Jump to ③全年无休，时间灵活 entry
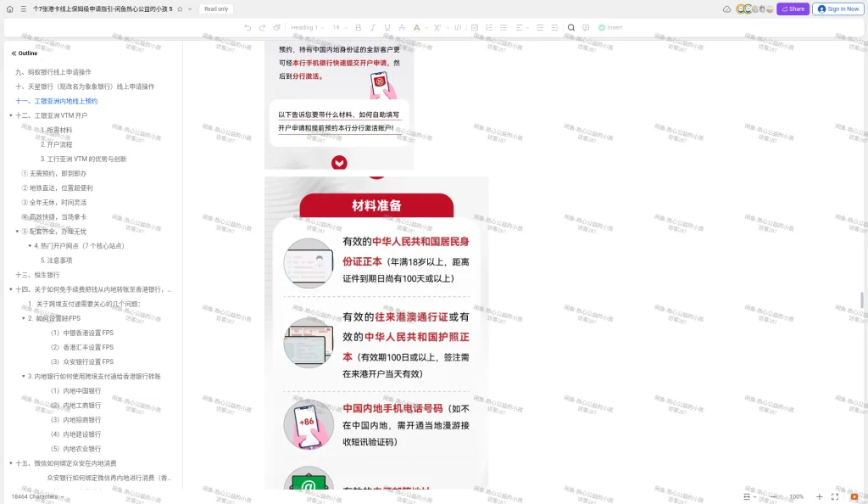This screenshot has width=868, height=504. tap(53, 202)
